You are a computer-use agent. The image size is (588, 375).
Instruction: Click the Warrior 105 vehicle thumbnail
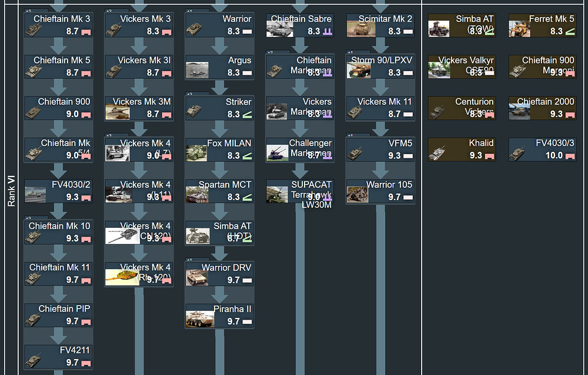(x=358, y=194)
